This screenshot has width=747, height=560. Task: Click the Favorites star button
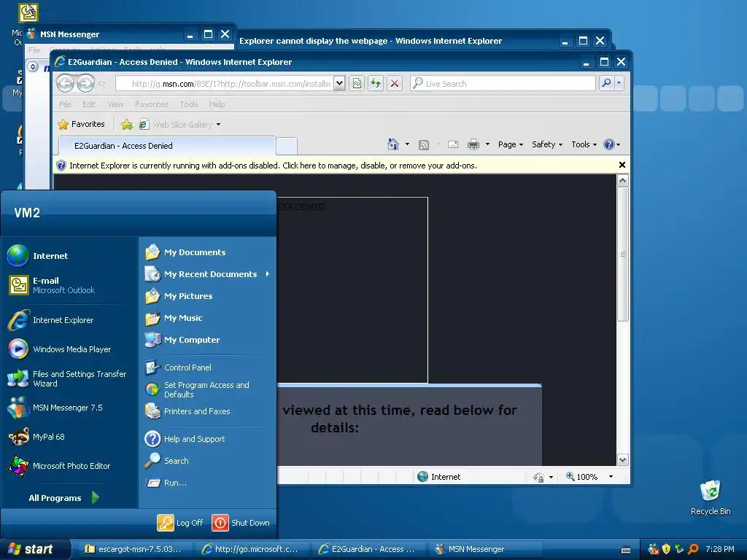pyautogui.click(x=82, y=124)
